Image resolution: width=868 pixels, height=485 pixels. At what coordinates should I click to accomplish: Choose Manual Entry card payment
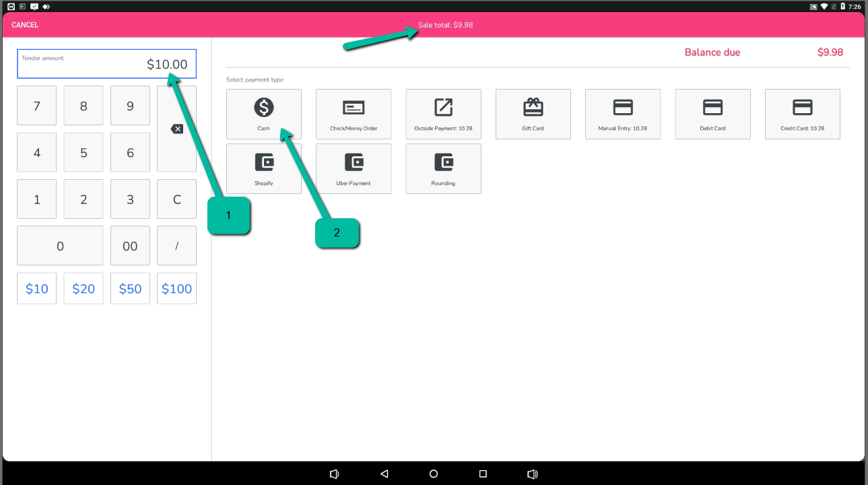tap(622, 114)
